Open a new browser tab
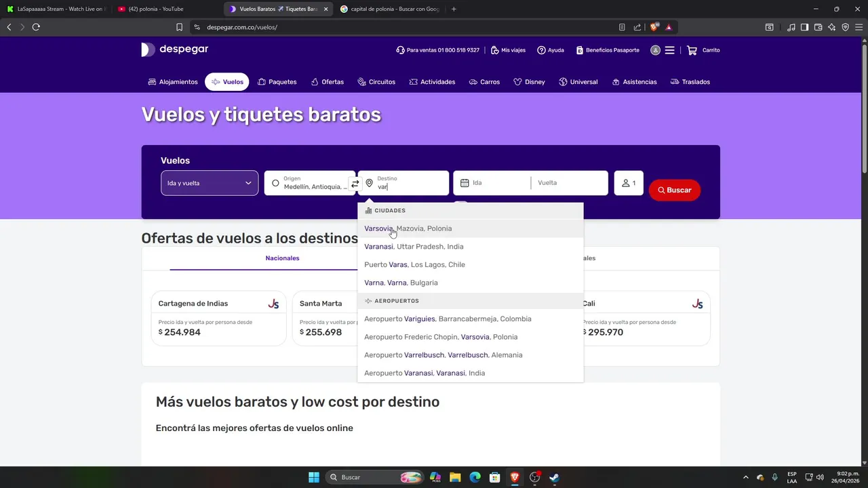Viewport: 868px width, 488px height. (454, 9)
